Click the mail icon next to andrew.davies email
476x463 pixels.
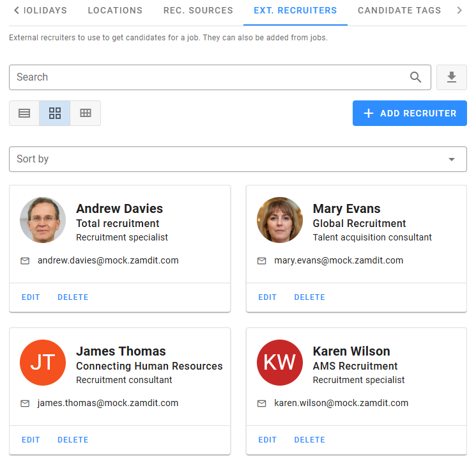coord(25,261)
